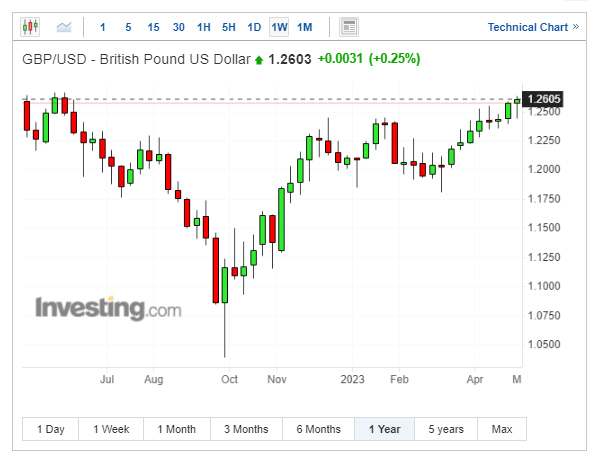Click the Jul date axis label
Viewport: 597px width, 459px height.
107,379
